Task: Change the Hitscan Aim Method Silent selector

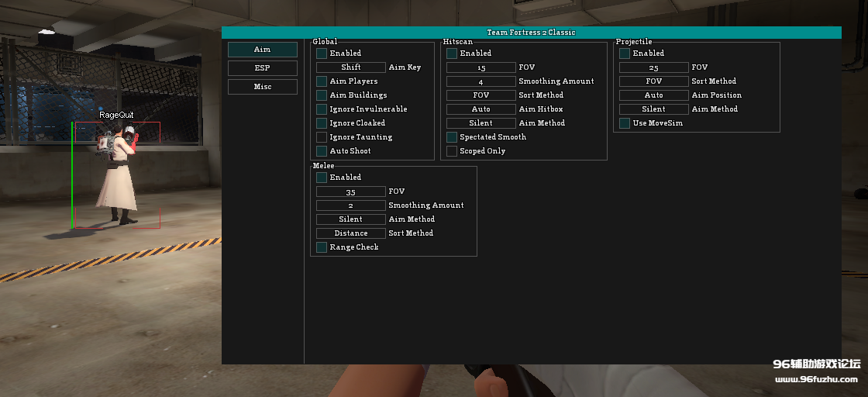Action: coord(481,123)
